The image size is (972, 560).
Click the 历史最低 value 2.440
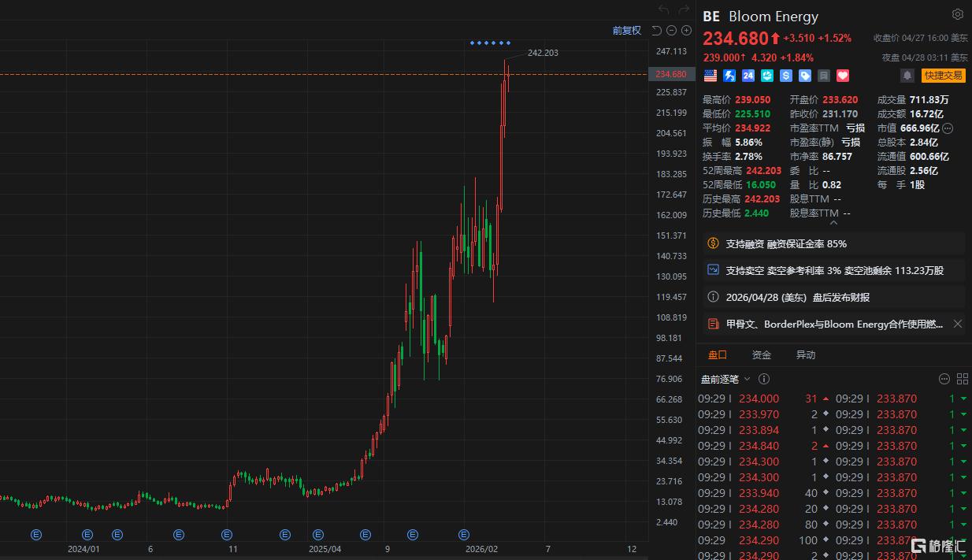tap(757, 213)
